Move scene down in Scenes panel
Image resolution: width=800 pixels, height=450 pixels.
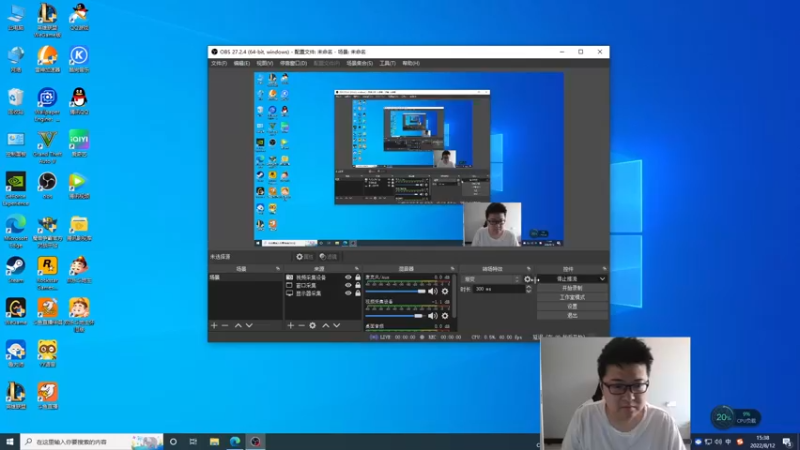click(249, 326)
